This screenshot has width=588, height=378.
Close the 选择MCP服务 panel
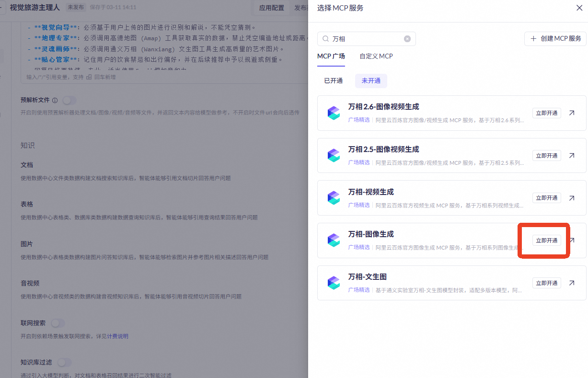(x=579, y=8)
